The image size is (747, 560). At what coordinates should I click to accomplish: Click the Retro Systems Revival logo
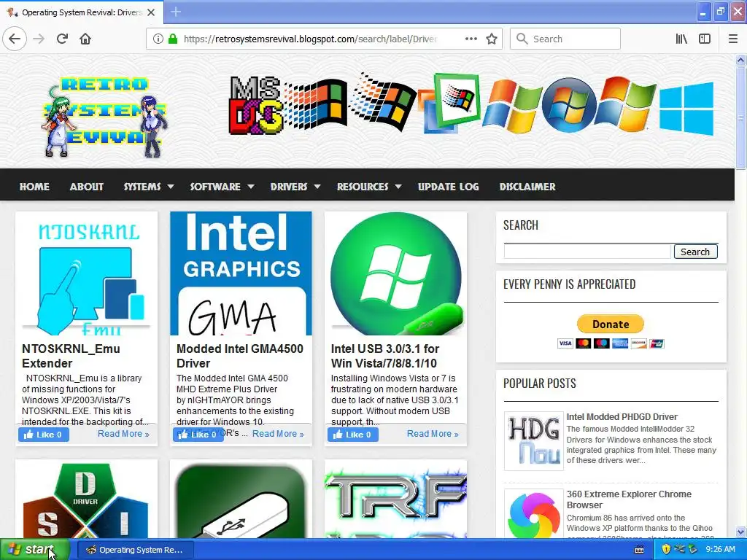tap(105, 117)
